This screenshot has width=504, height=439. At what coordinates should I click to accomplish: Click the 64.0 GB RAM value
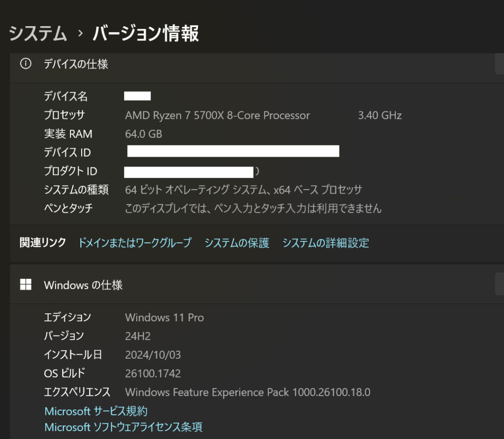pyautogui.click(x=144, y=134)
